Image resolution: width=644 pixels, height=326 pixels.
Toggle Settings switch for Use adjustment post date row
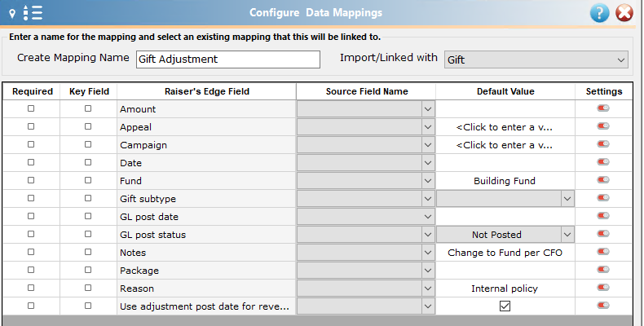click(x=603, y=306)
